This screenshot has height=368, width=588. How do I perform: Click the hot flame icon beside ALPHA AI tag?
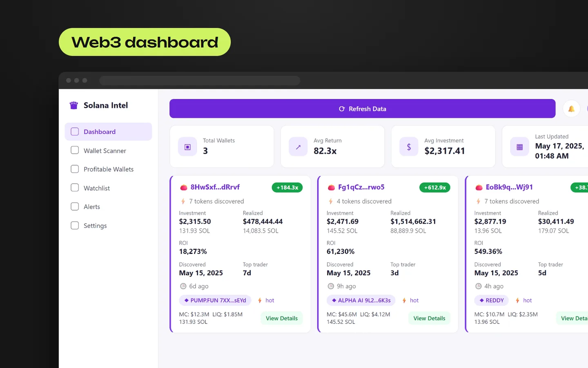pos(404,301)
